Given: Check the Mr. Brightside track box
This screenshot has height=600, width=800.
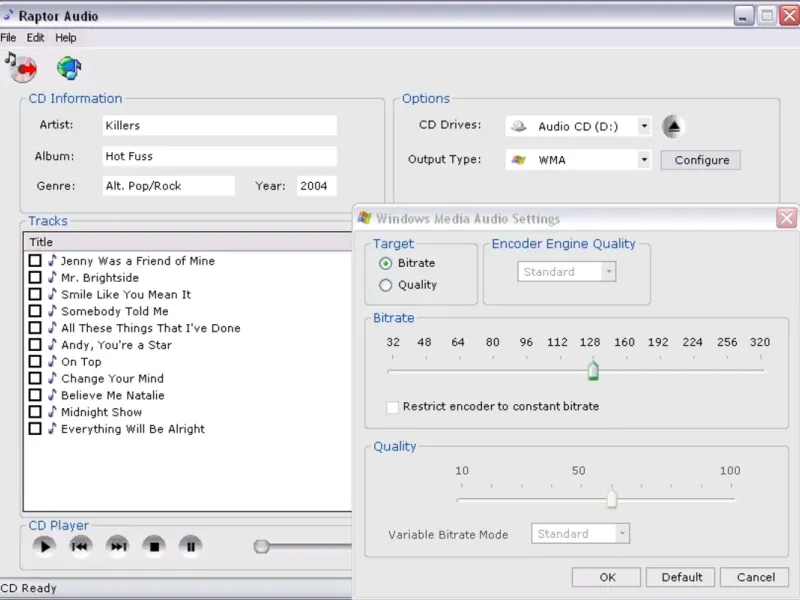Looking at the screenshot, I should click(35, 278).
